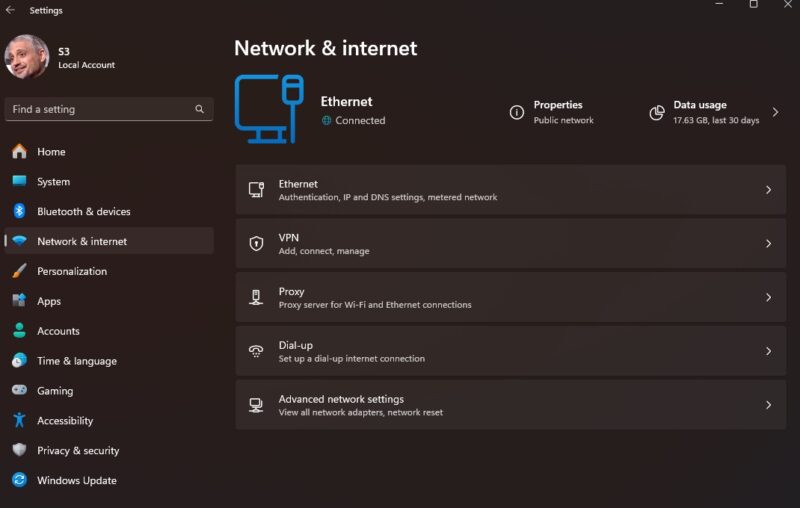Focus the Find a setting search box
The height and width of the screenshot is (508, 800).
98,109
